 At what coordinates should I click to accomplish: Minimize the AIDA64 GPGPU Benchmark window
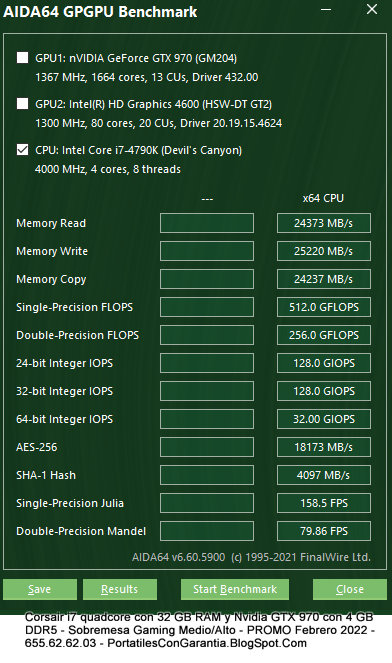[x=326, y=9]
